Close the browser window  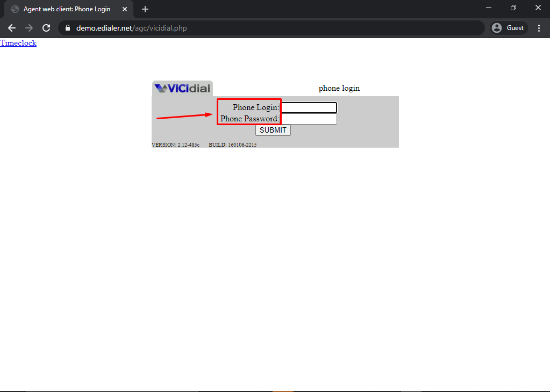(x=538, y=8)
